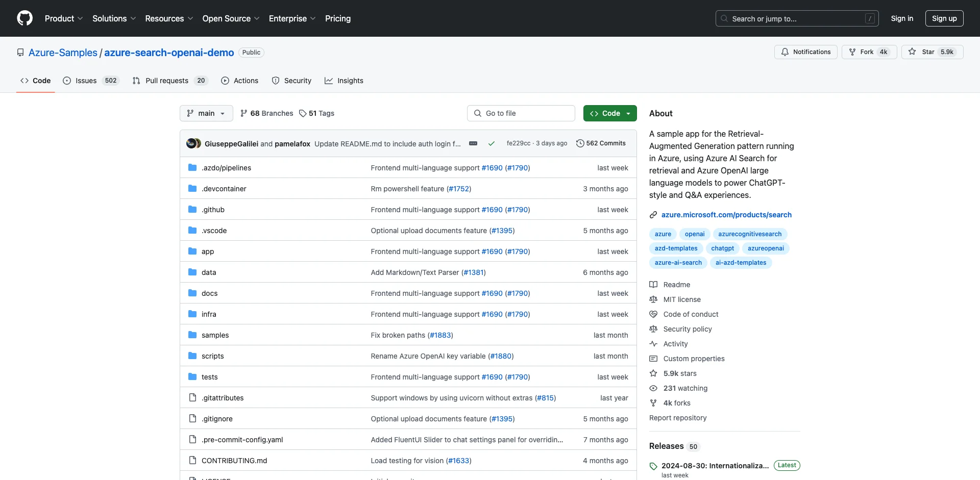This screenshot has height=480, width=980.
Task: View 68 Branches
Action: click(266, 113)
